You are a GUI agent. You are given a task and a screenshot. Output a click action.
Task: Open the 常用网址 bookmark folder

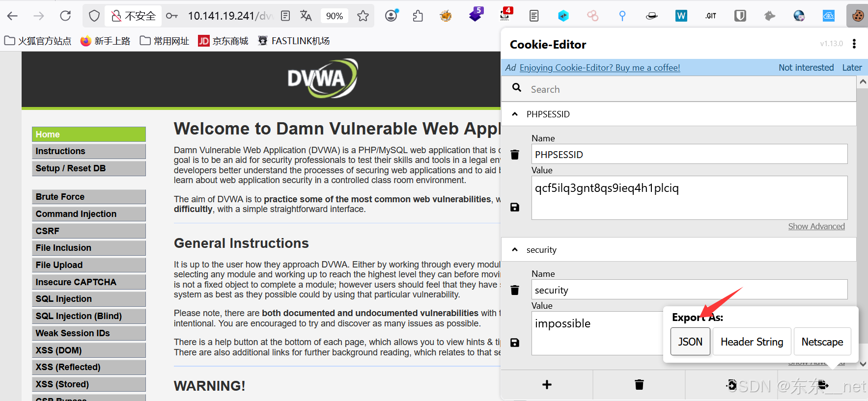click(165, 41)
